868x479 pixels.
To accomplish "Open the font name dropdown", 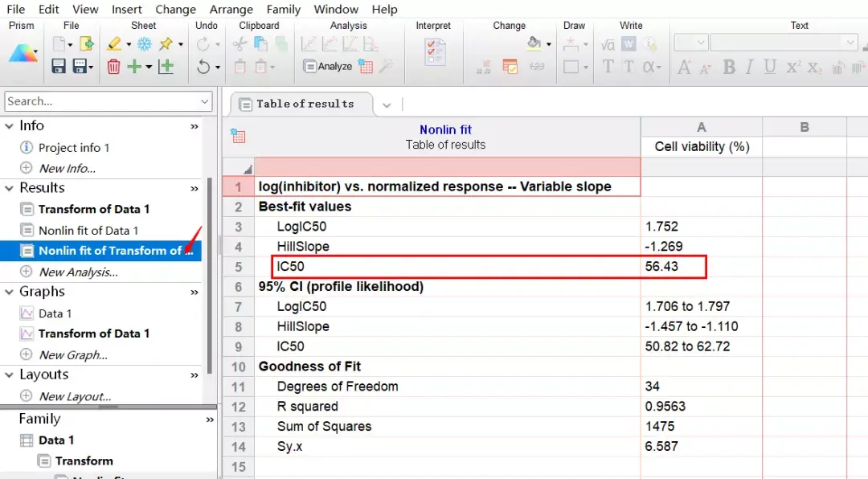I will 850,43.
